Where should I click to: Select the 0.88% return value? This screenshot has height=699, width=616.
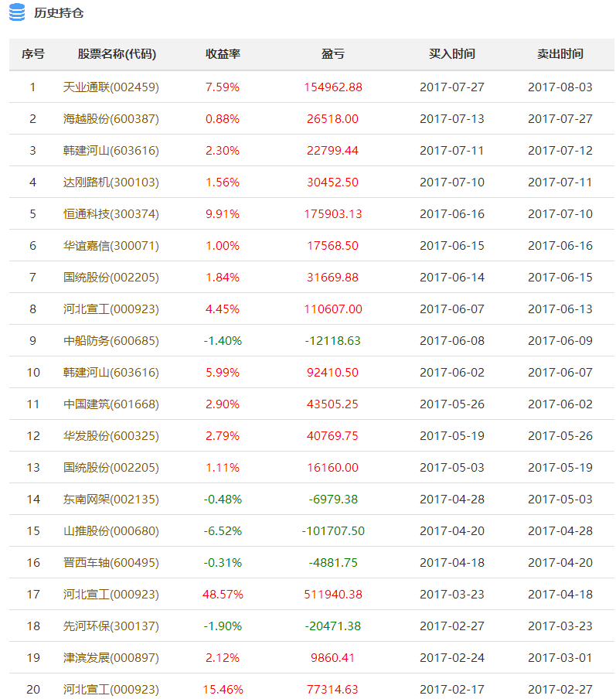pos(223,118)
